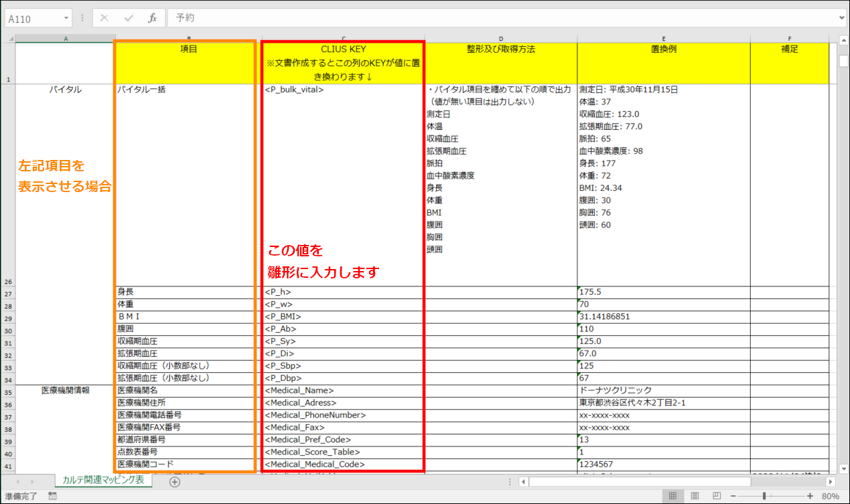Screen dimensions: 850x504
Task: Click the 80% zoom level button
Action: [x=831, y=496]
